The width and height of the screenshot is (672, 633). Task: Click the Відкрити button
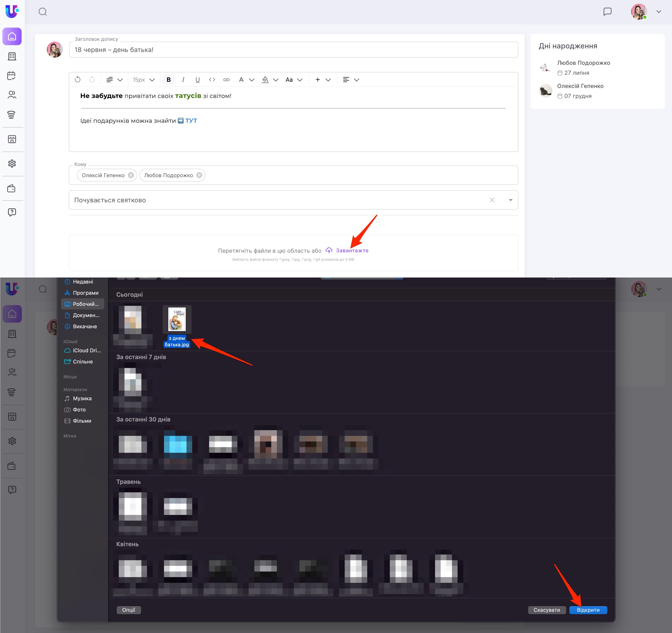[588, 610]
